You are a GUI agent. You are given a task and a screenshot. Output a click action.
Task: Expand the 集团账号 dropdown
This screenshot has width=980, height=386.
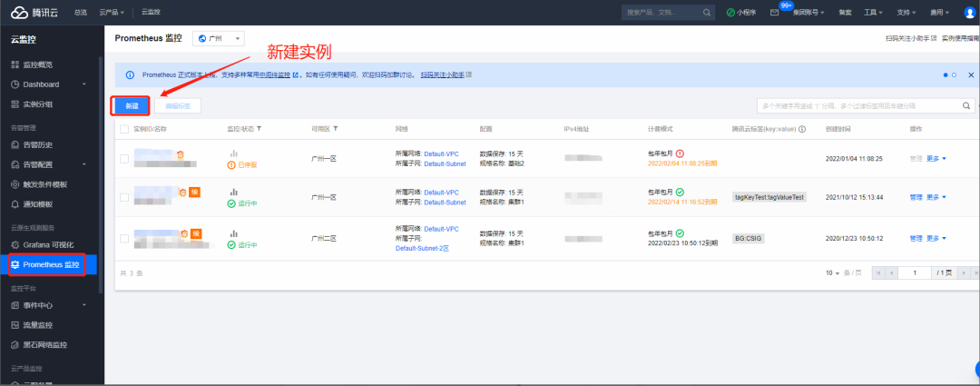click(808, 13)
